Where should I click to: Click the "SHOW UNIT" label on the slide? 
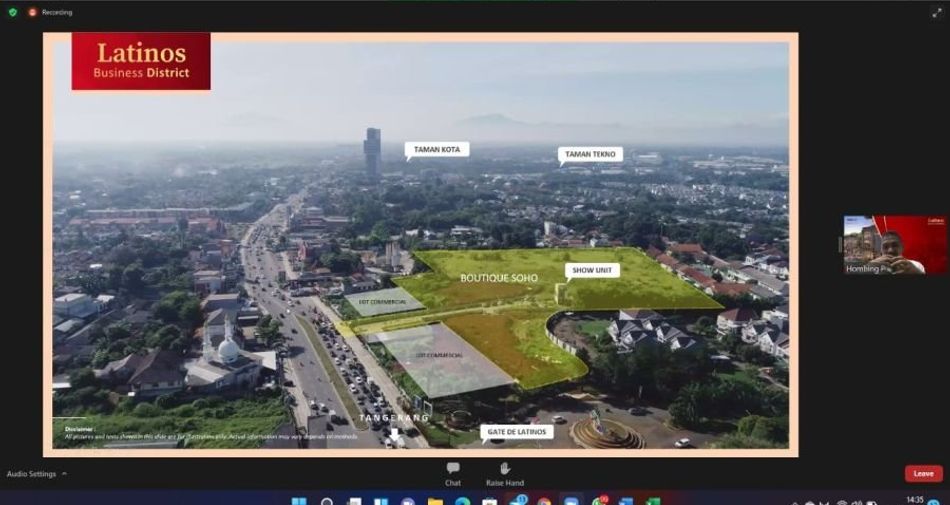[x=593, y=270]
